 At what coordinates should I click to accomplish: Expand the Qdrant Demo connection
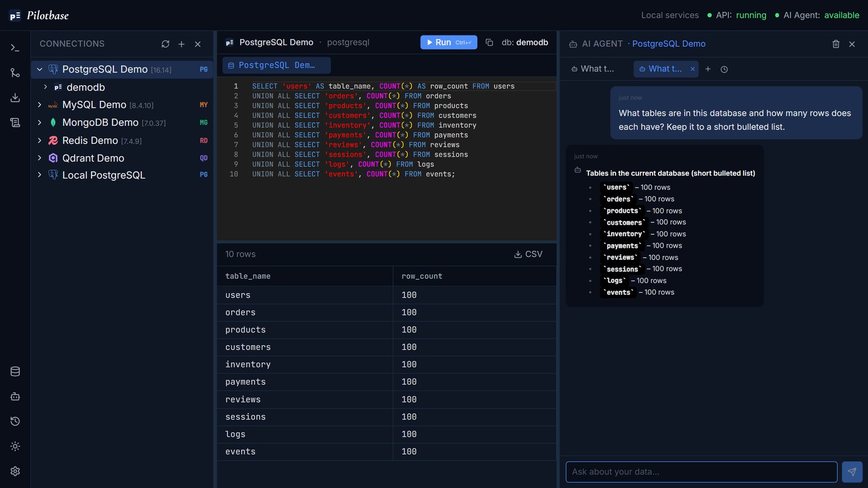point(40,158)
